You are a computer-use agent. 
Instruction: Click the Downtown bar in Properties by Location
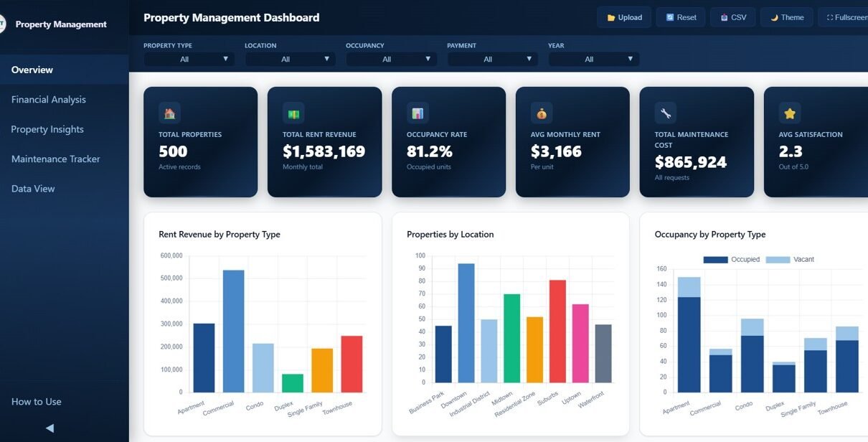point(466,323)
